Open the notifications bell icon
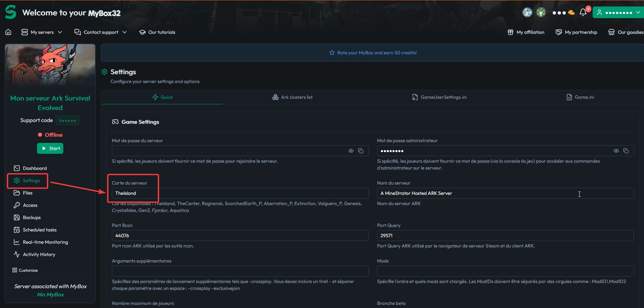Viewport: 644px width, 308px height. click(x=583, y=13)
